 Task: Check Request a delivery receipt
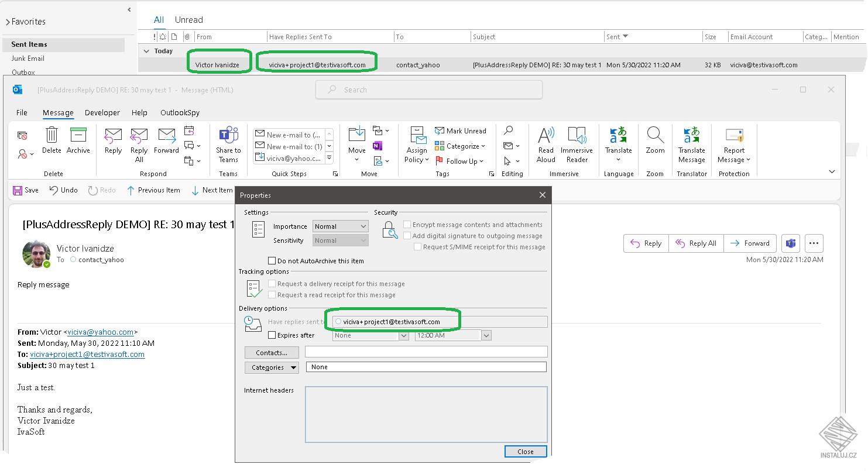(x=272, y=284)
